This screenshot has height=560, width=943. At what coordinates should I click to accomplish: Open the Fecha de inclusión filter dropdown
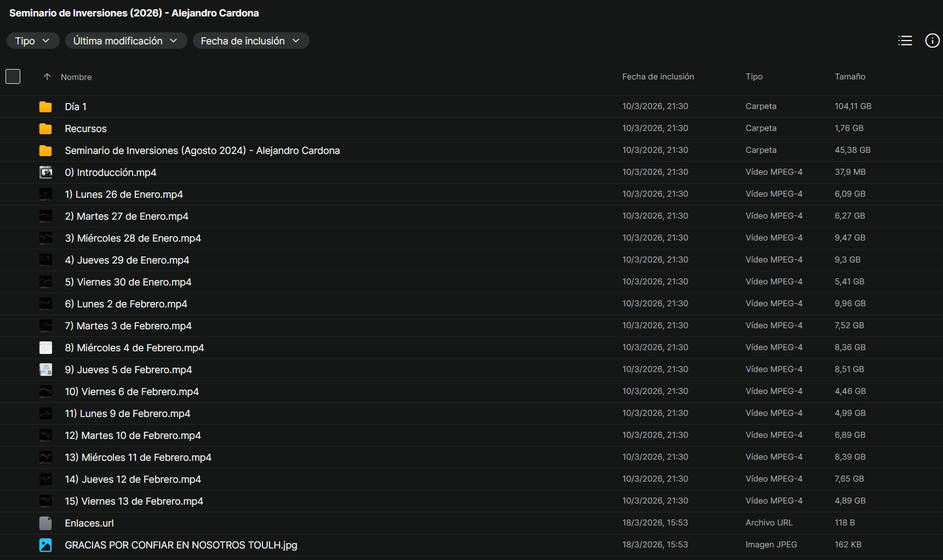(250, 41)
